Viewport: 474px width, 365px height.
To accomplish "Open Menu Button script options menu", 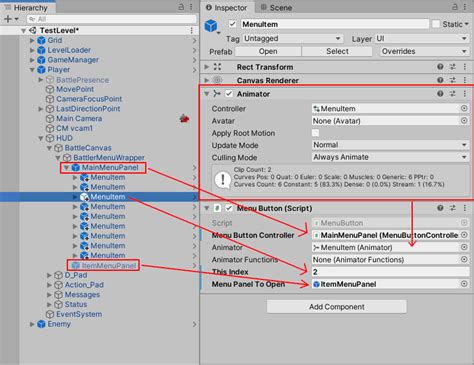I will point(465,208).
